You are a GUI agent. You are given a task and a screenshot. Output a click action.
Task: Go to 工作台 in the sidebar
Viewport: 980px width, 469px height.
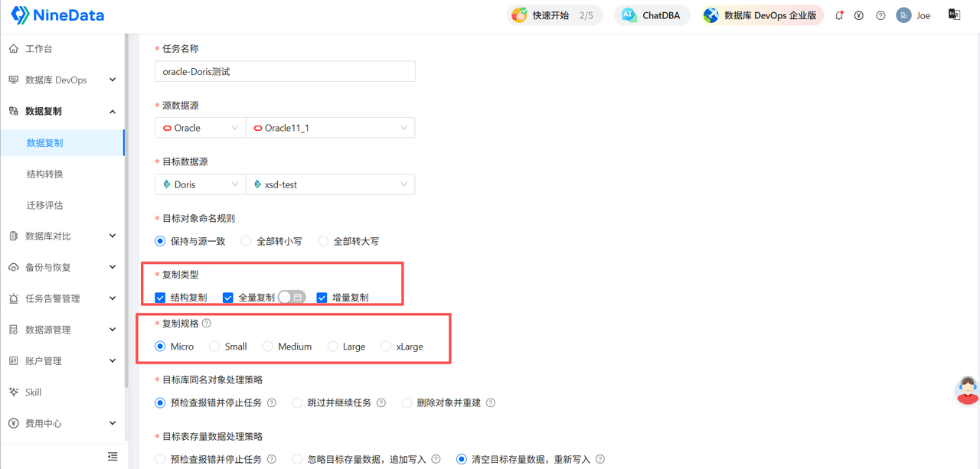click(39, 48)
